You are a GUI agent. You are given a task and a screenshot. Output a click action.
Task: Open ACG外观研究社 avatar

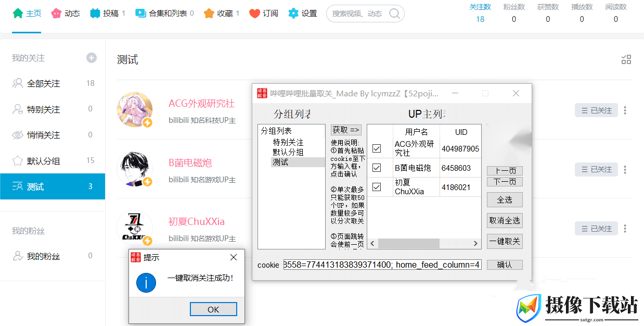coord(135,110)
